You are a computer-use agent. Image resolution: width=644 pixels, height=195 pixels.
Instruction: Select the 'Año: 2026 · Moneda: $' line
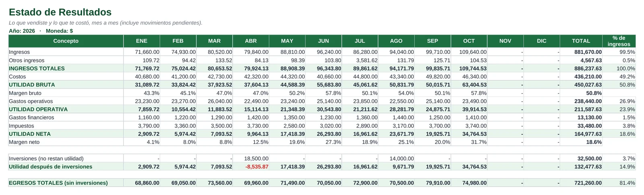(41, 31)
